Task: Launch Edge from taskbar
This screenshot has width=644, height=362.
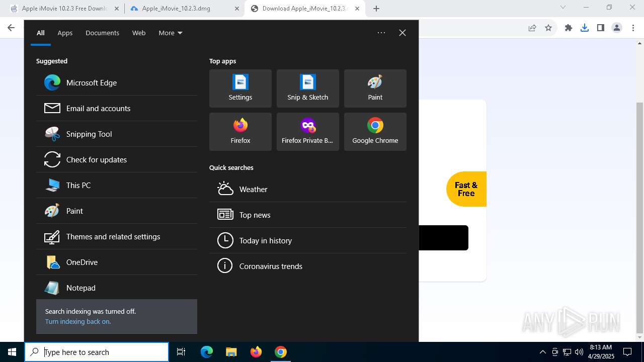Action: pyautogui.click(x=207, y=352)
